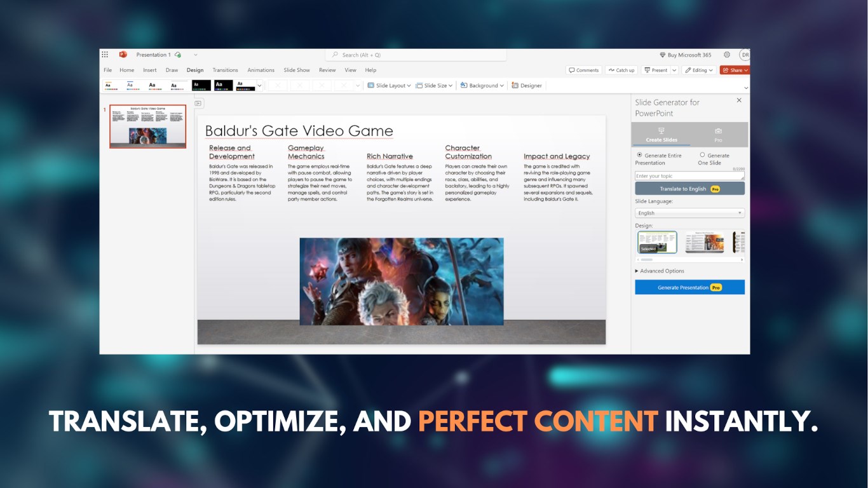The height and width of the screenshot is (488, 868).
Task: Click Generate Presentation button
Action: [689, 287]
